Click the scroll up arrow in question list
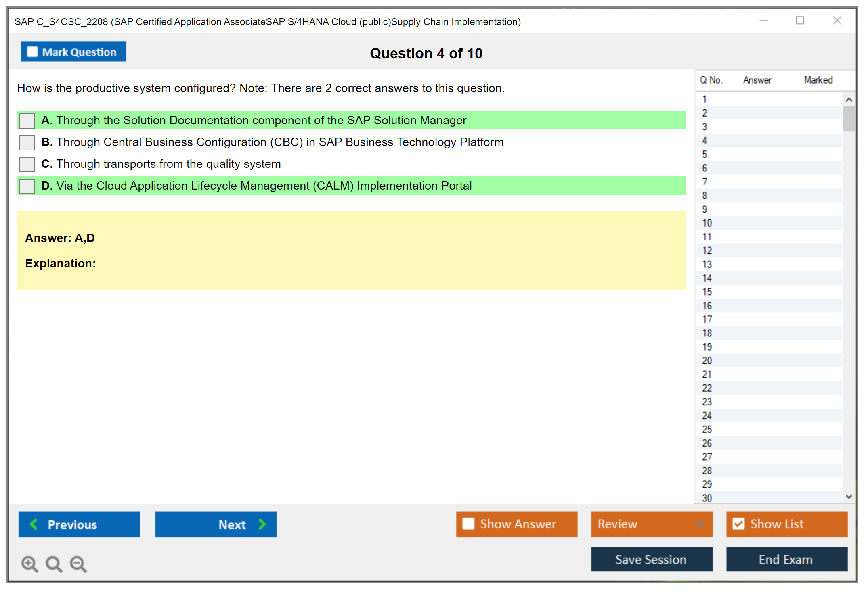 [849, 99]
